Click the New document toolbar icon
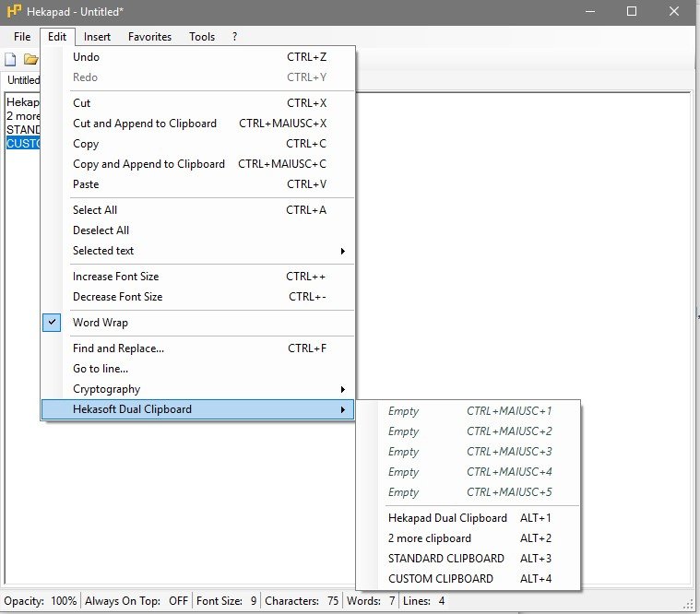 [10, 59]
